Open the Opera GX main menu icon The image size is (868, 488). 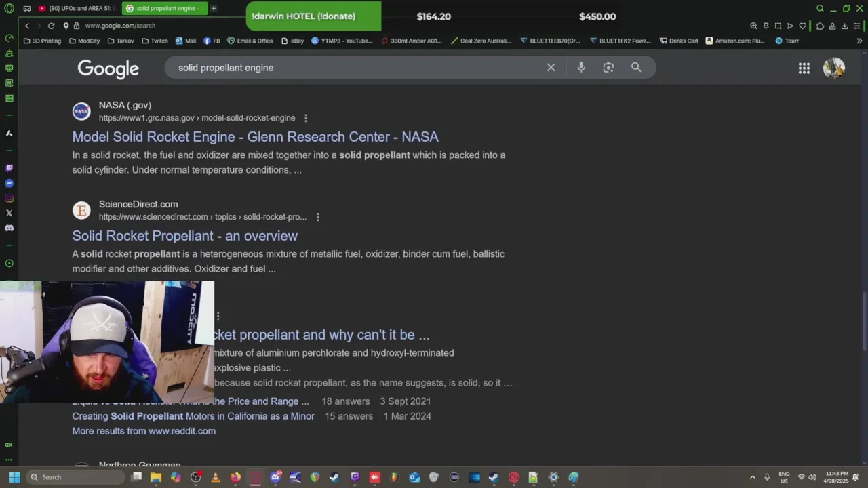point(9,9)
